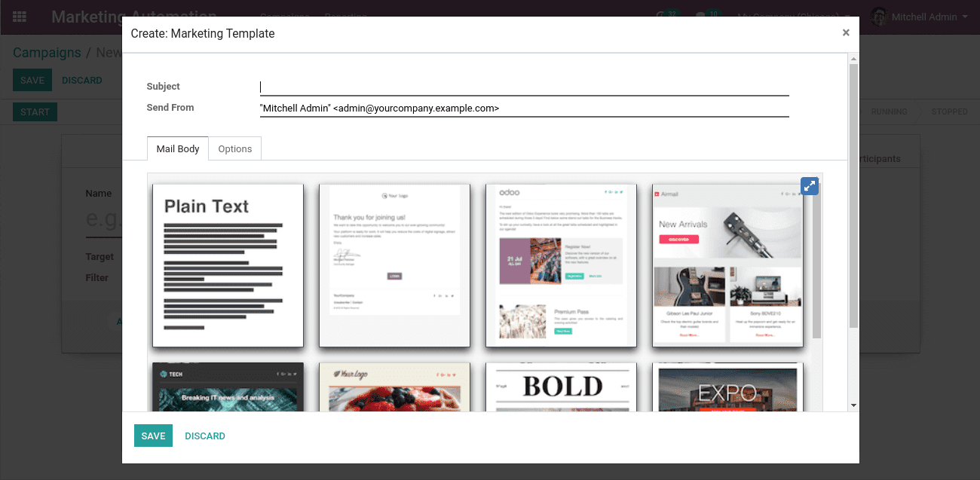Open the Campaigns breadcrumb link
This screenshot has width=980, height=480.
pos(47,53)
